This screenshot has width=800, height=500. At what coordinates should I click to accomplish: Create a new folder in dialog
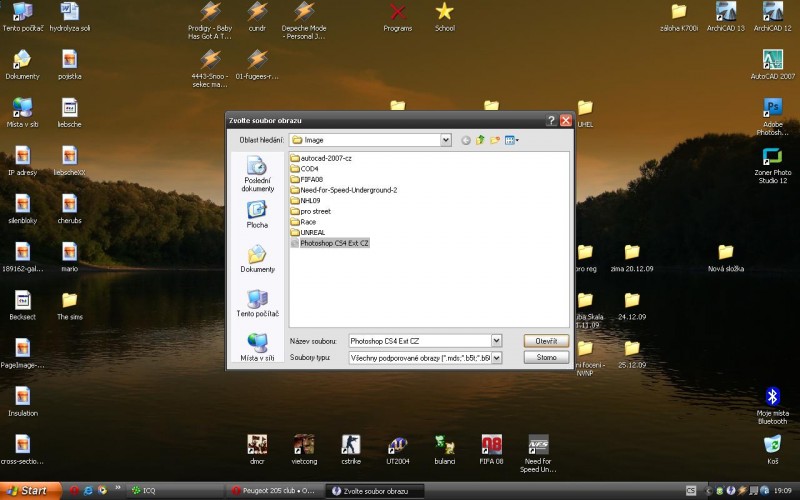495,140
